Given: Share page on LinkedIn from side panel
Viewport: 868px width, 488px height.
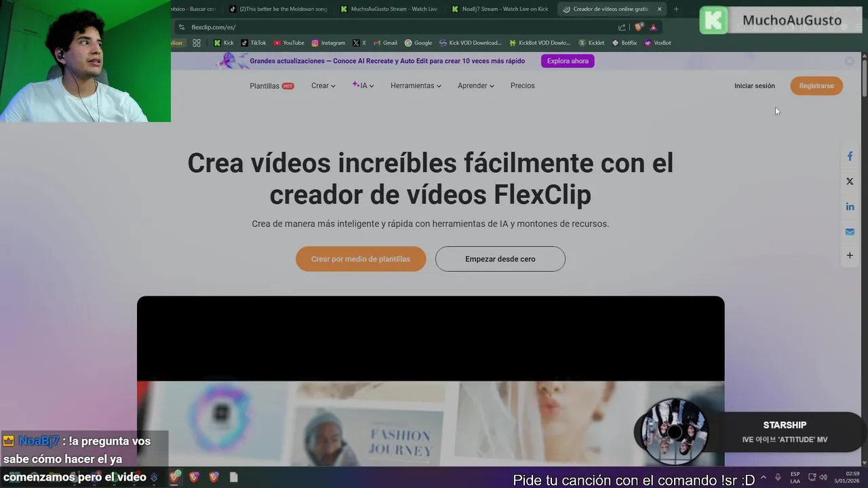Looking at the screenshot, I should coord(850,206).
